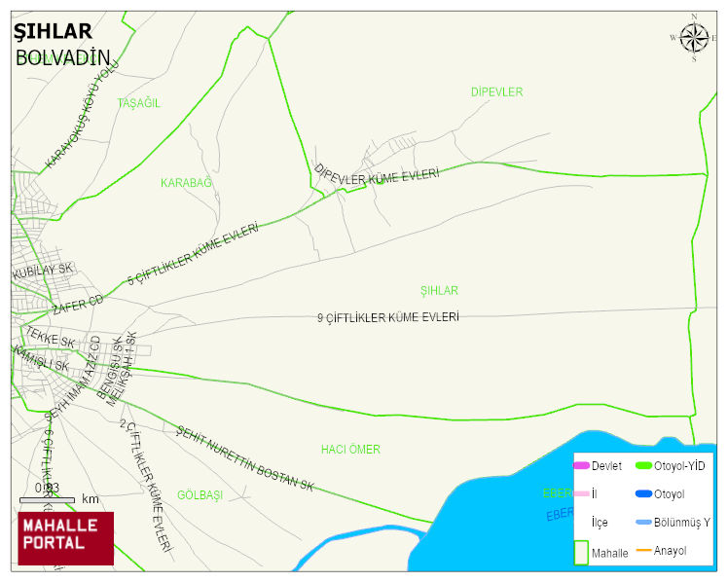Select the green Otoyol-YİD legend swatch
This screenshot has height=582, width=728.
pyautogui.click(x=642, y=466)
